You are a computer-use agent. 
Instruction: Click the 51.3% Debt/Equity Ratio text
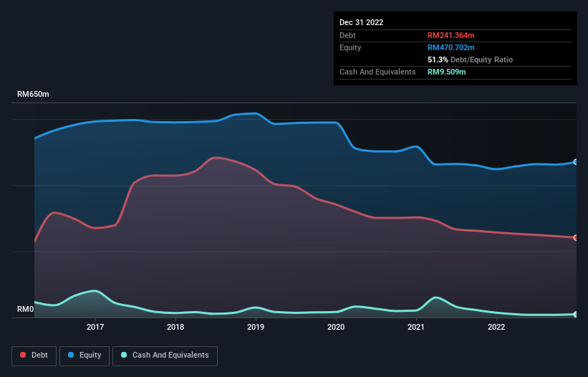point(471,59)
